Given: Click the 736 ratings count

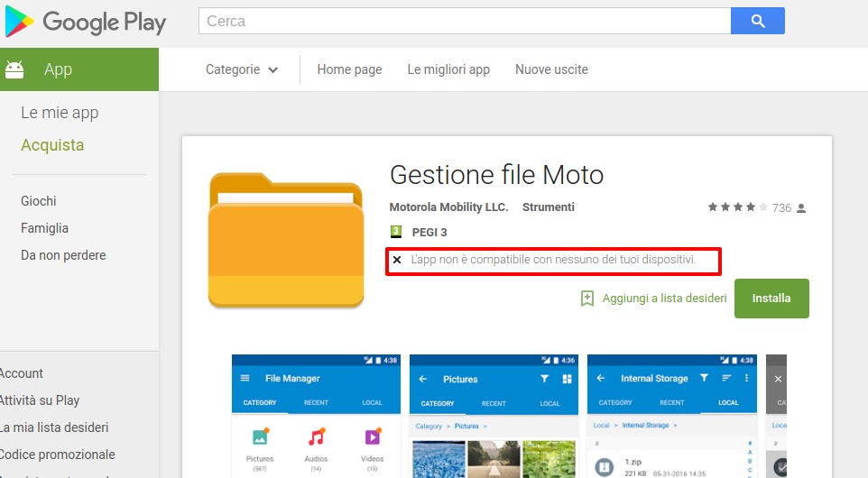Looking at the screenshot, I should coord(781,208).
